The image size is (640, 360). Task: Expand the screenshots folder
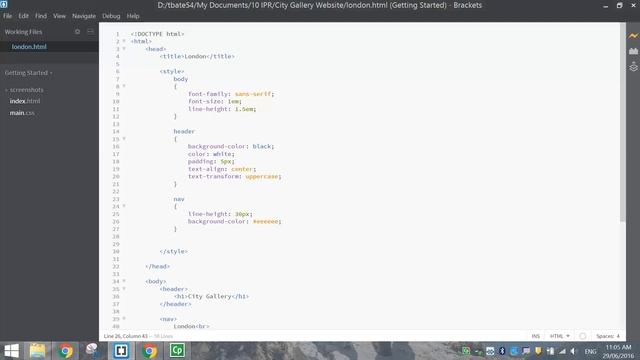tap(24, 89)
